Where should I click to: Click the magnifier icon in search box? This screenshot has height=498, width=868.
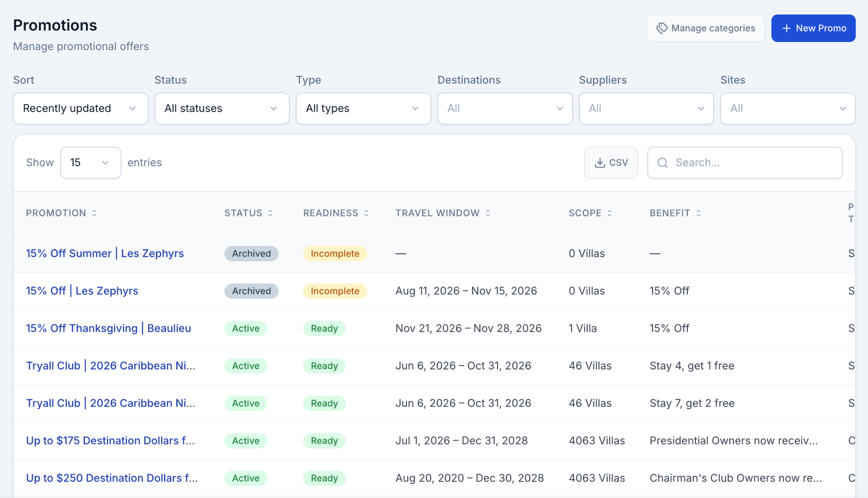pos(662,163)
